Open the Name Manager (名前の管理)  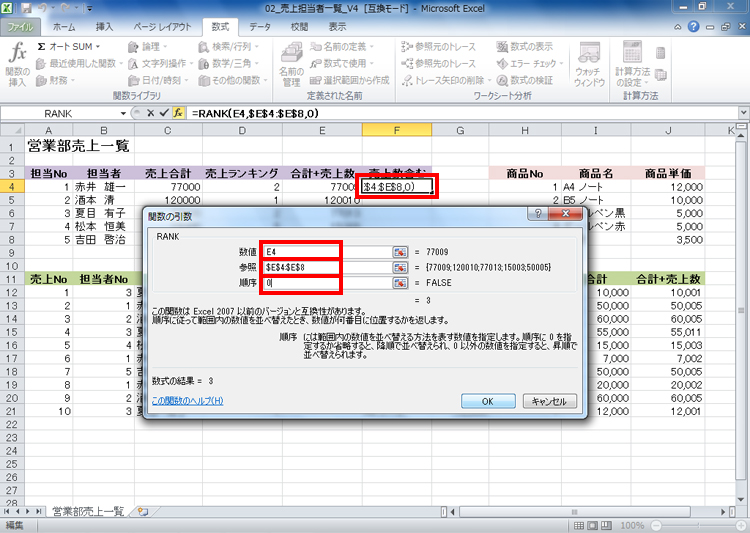click(x=291, y=64)
